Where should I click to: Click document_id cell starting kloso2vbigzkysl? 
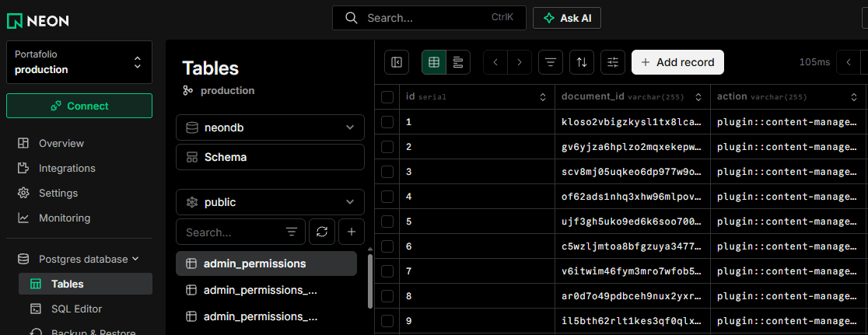[x=632, y=121]
